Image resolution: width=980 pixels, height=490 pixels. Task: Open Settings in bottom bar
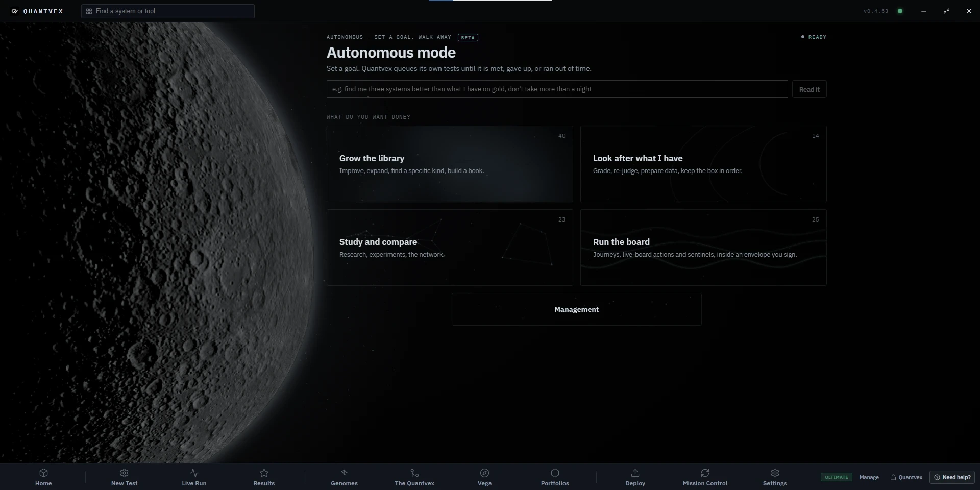(775, 477)
